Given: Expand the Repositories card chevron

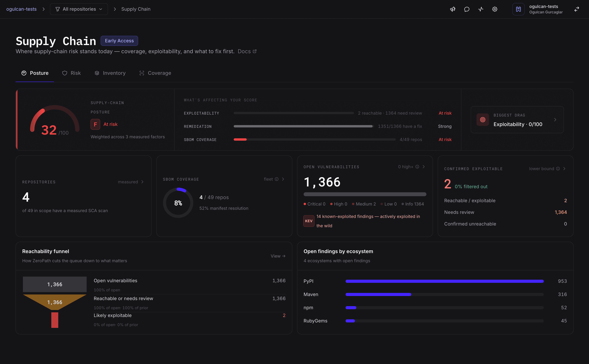Looking at the screenshot, I should click(x=143, y=182).
